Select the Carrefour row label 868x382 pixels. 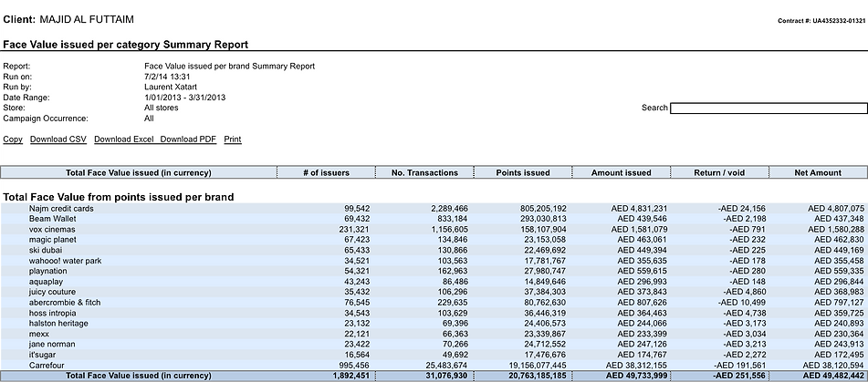pos(47,365)
